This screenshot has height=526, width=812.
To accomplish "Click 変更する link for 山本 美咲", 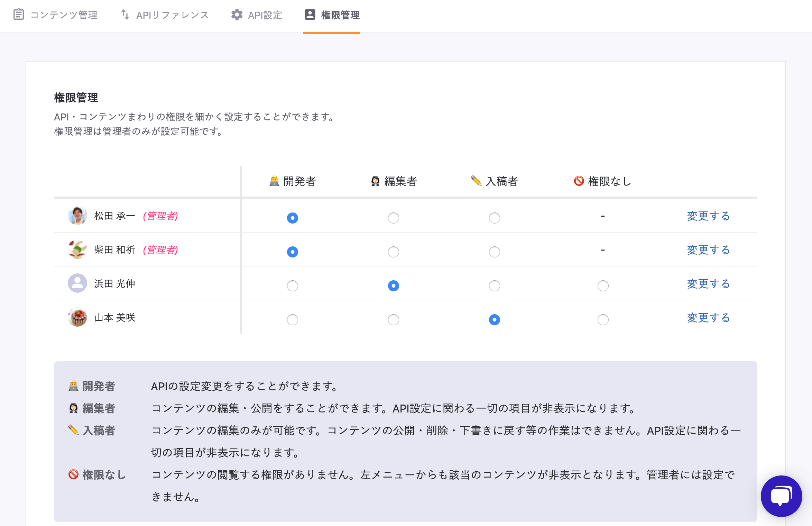I will click(x=708, y=318).
